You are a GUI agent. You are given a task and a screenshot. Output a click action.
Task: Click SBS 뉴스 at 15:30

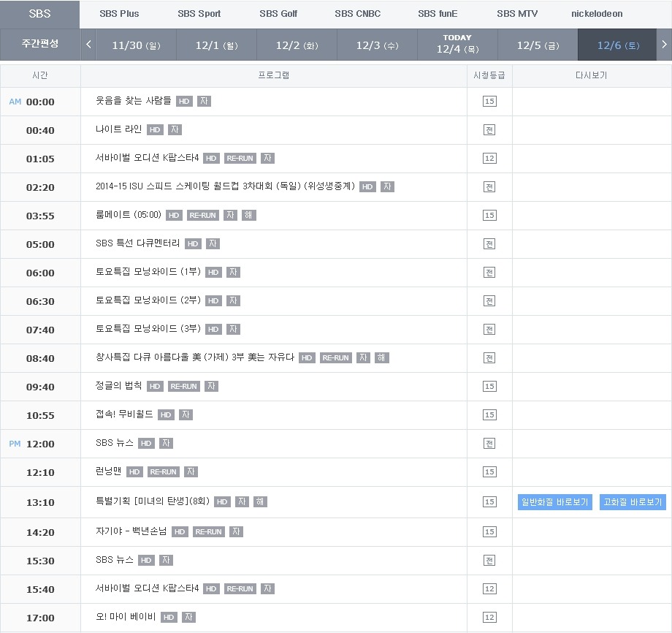click(115, 560)
